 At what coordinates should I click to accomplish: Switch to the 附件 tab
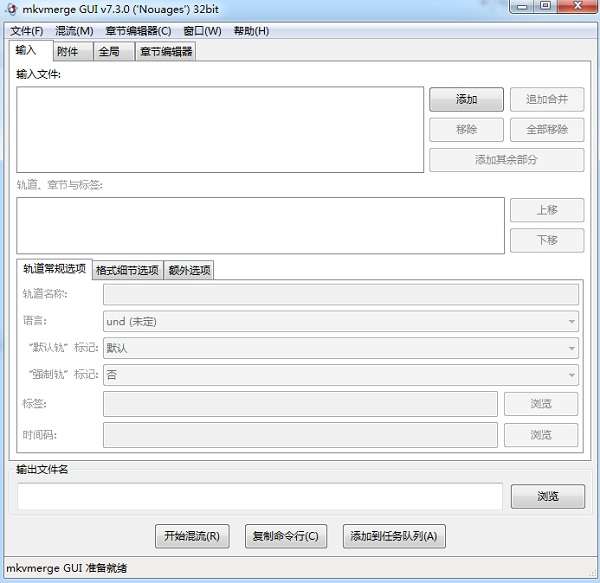click(73, 51)
